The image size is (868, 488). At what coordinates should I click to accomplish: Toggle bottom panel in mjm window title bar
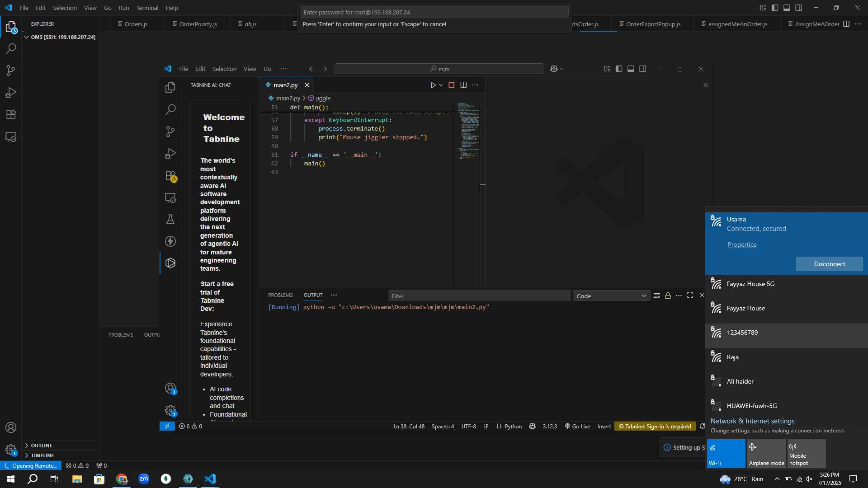coord(631,69)
